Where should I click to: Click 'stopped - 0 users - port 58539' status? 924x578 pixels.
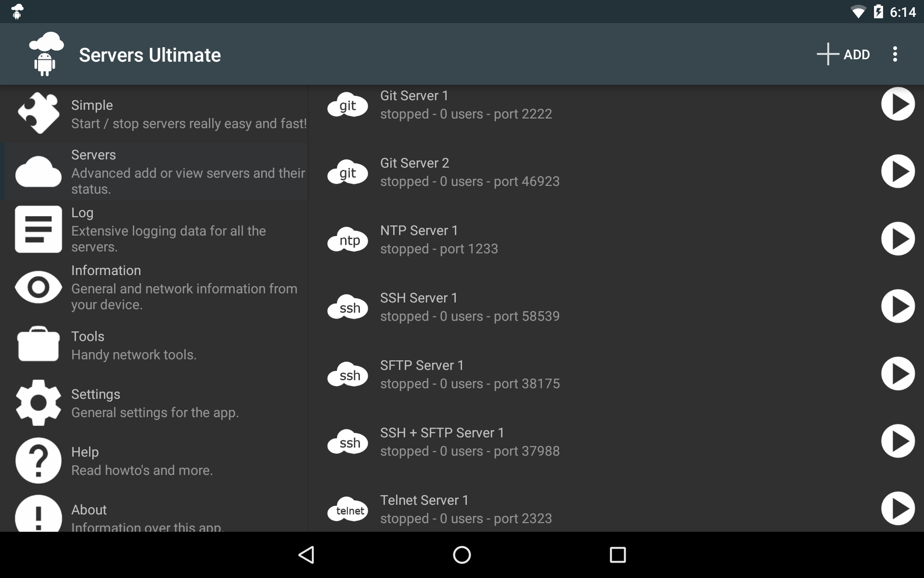[470, 316]
